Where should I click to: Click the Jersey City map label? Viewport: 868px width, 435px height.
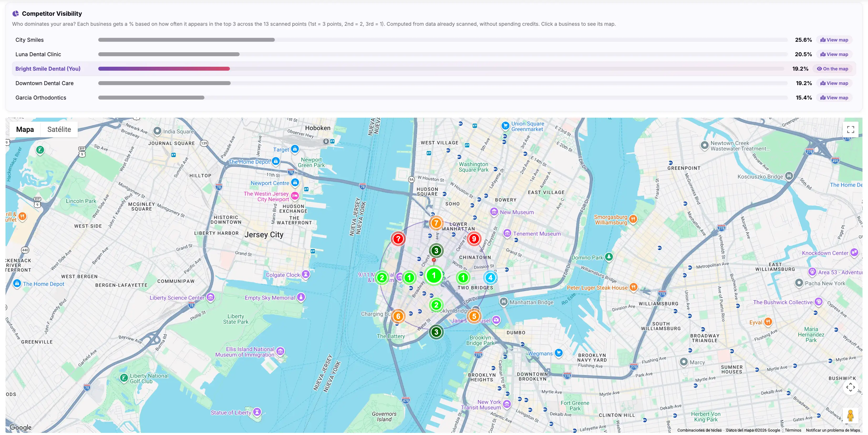tap(264, 235)
